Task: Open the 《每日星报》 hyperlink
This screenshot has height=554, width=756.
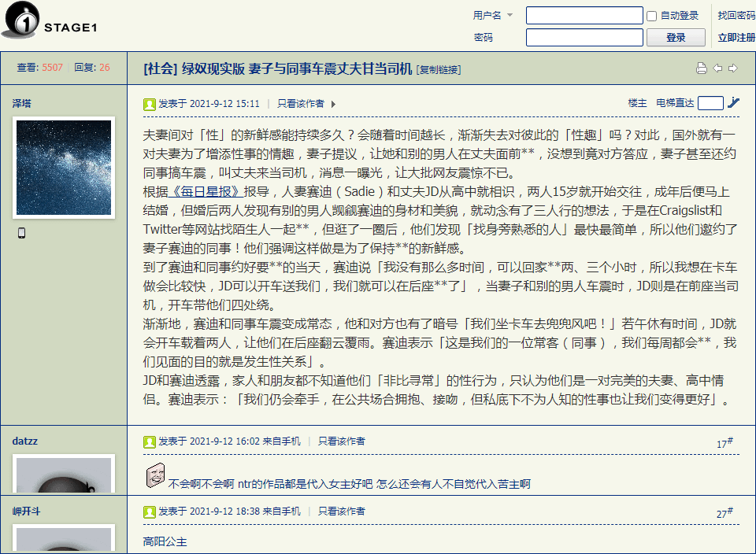Action: pos(206,192)
